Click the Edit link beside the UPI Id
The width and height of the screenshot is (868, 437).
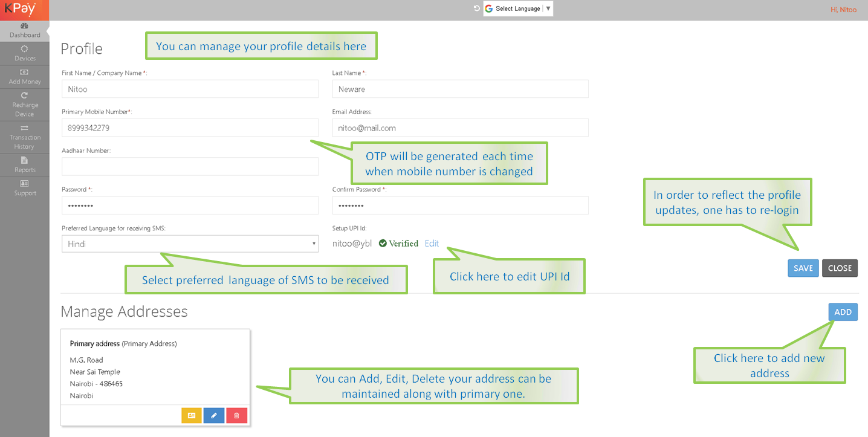pos(432,244)
